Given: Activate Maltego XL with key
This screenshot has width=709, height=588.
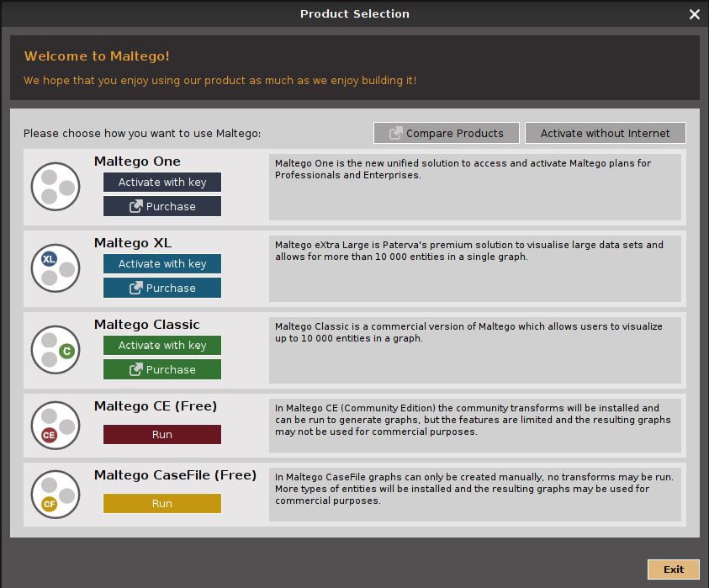Looking at the screenshot, I should 162,263.
